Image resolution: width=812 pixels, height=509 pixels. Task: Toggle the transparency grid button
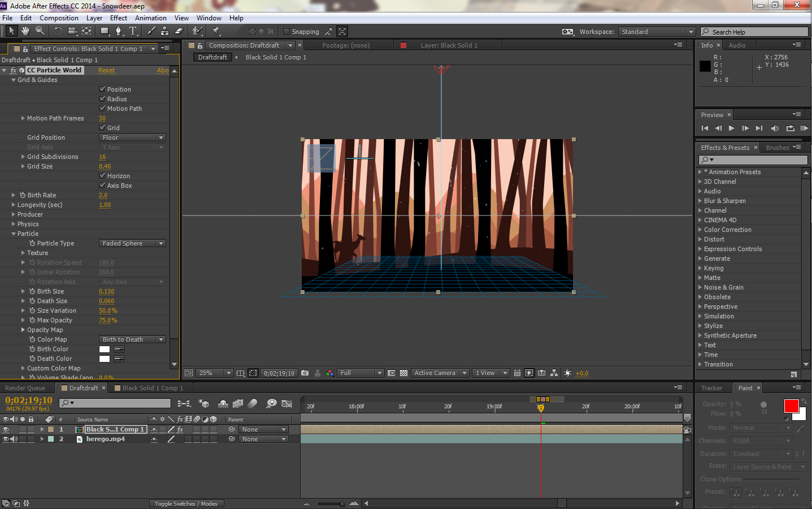click(x=403, y=373)
